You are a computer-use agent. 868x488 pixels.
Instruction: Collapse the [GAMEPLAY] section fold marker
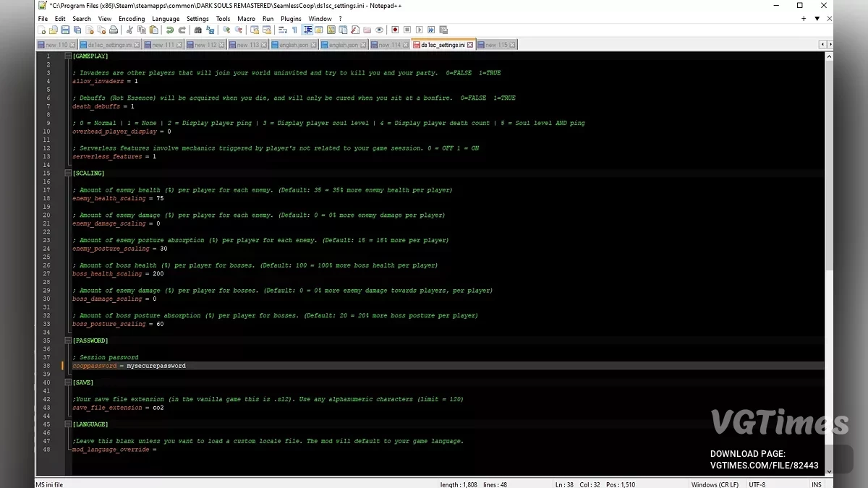point(69,56)
